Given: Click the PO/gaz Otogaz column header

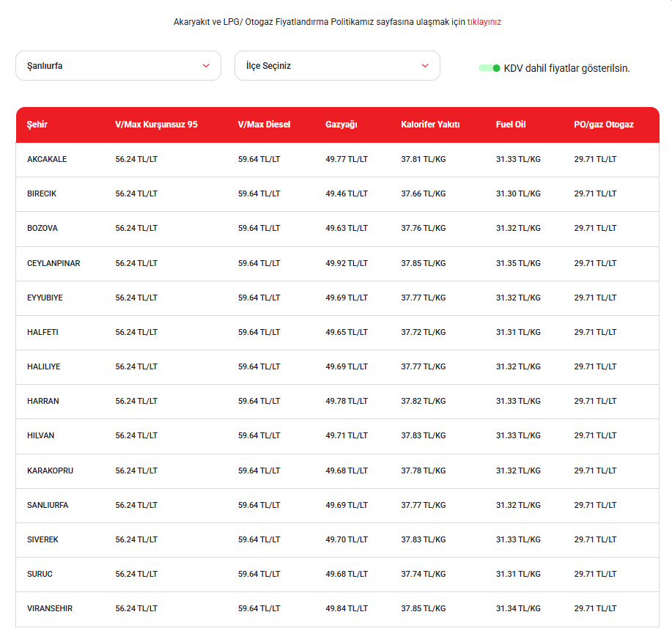Looking at the screenshot, I should (x=603, y=125).
